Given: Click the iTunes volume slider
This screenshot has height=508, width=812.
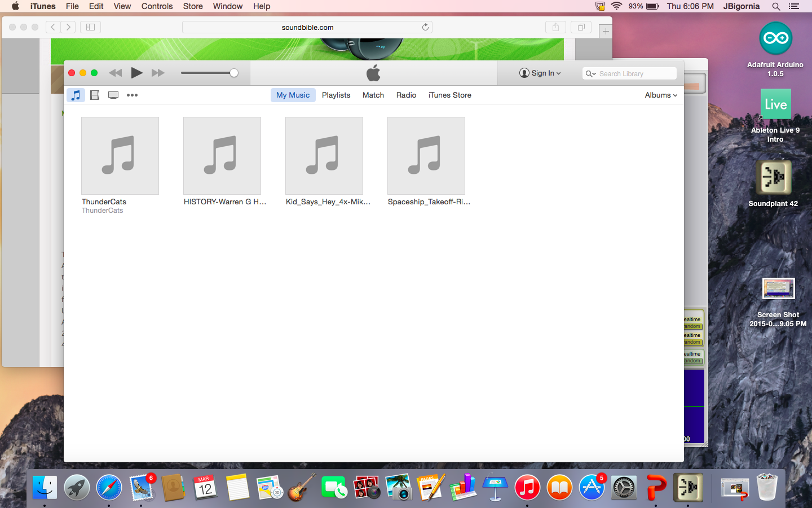Looking at the screenshot, I should (x=209, y=73).
